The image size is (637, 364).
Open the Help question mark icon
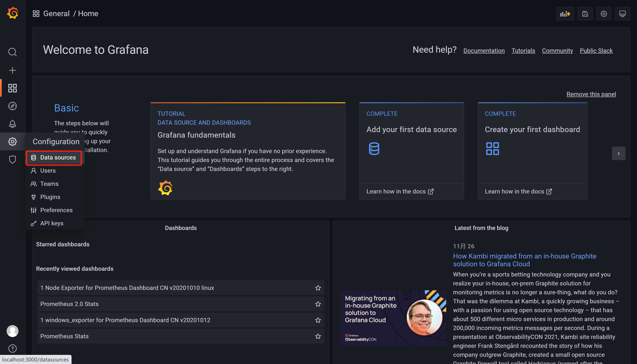(x=13, y=348)
